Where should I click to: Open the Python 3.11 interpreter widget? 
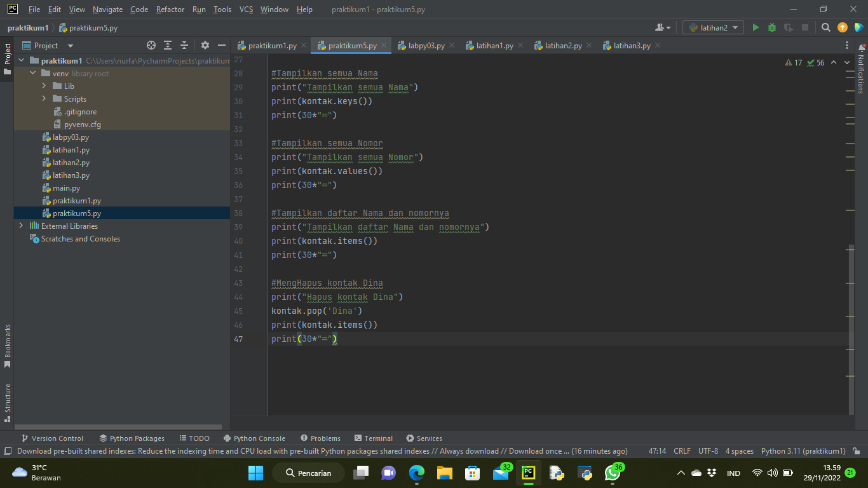[x=803, y=451]
